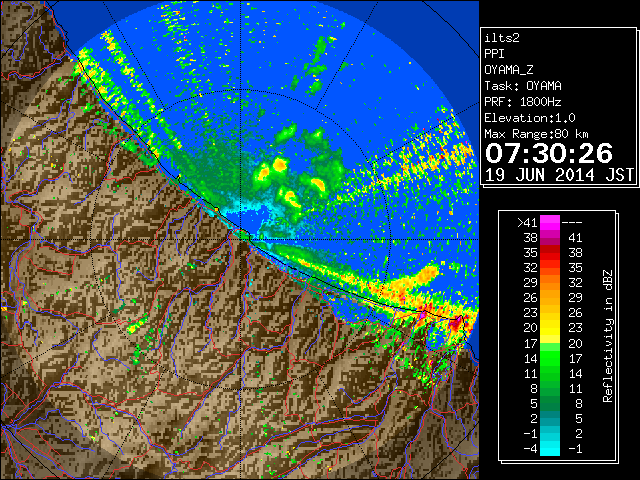640x480 pixels.
Task: Click the 'ilts2' label in the info box
Action: coord(502,38)
